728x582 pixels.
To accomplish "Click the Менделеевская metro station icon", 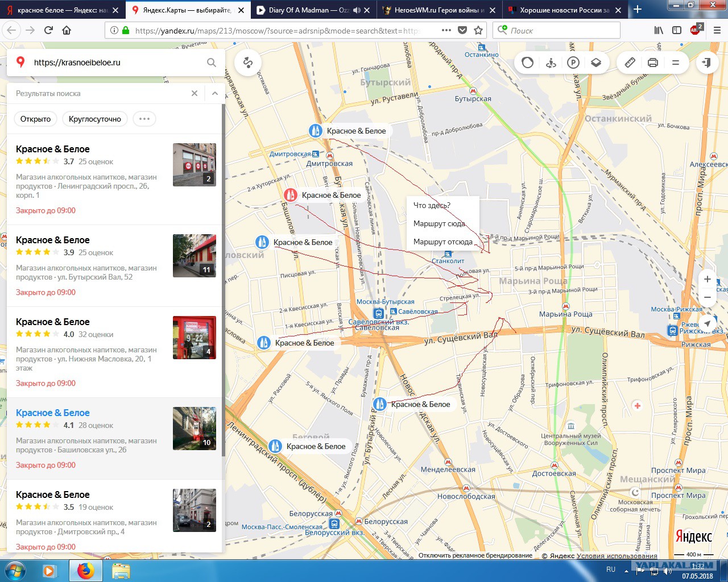I will click(448, 462).
